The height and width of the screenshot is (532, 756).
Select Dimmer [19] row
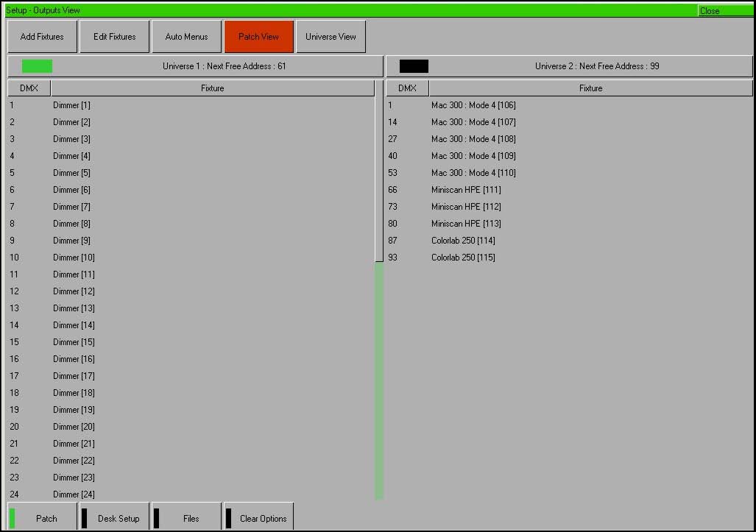[x=191, y=410]
